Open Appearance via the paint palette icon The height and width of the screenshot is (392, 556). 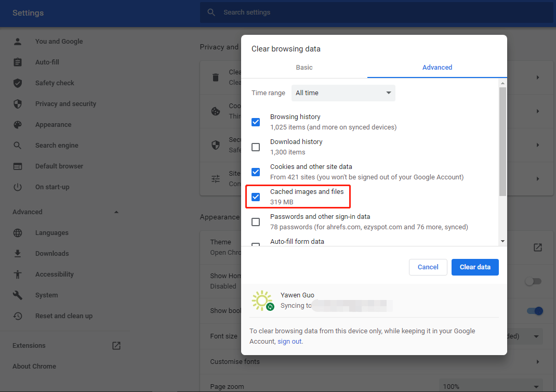point(17,124)
